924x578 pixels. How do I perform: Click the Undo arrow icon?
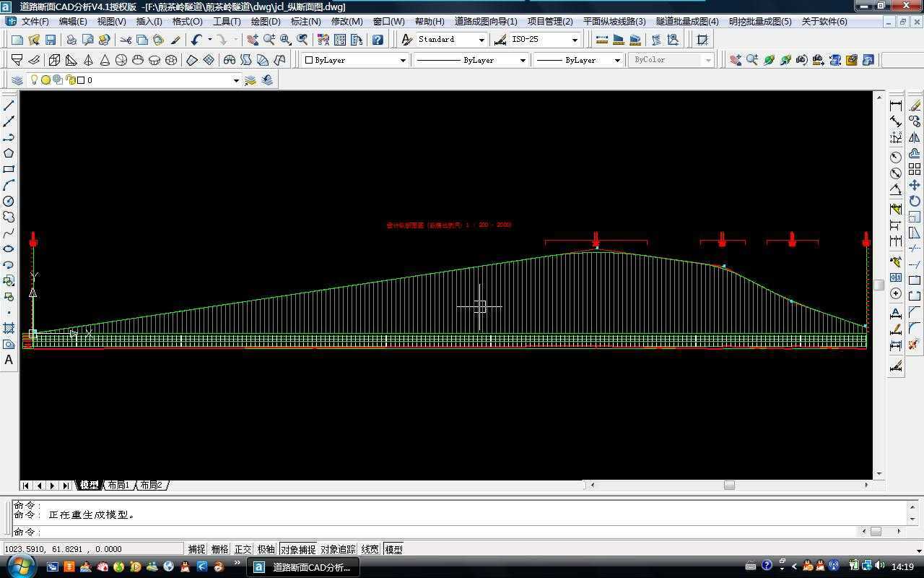pyautogui.click(x=196, y=40)
